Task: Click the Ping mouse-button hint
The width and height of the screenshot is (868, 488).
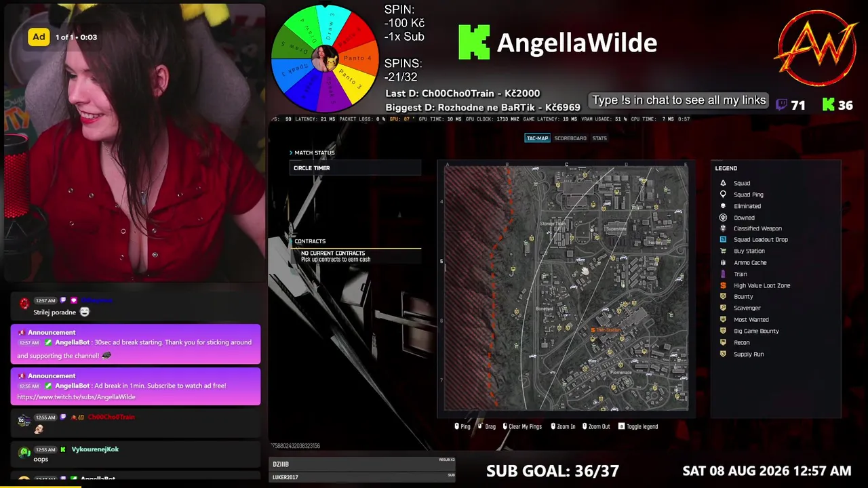Action: tap(462, 426)
